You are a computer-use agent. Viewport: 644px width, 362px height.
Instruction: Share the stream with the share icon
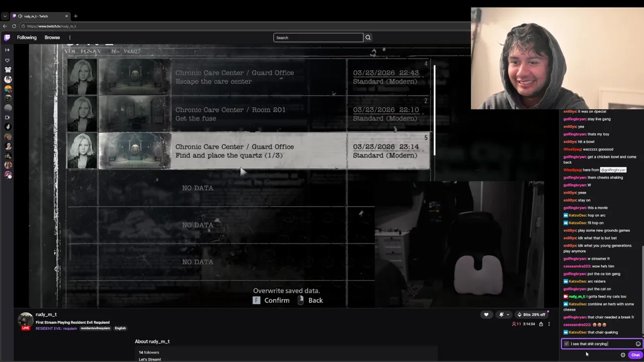(541, 324)
